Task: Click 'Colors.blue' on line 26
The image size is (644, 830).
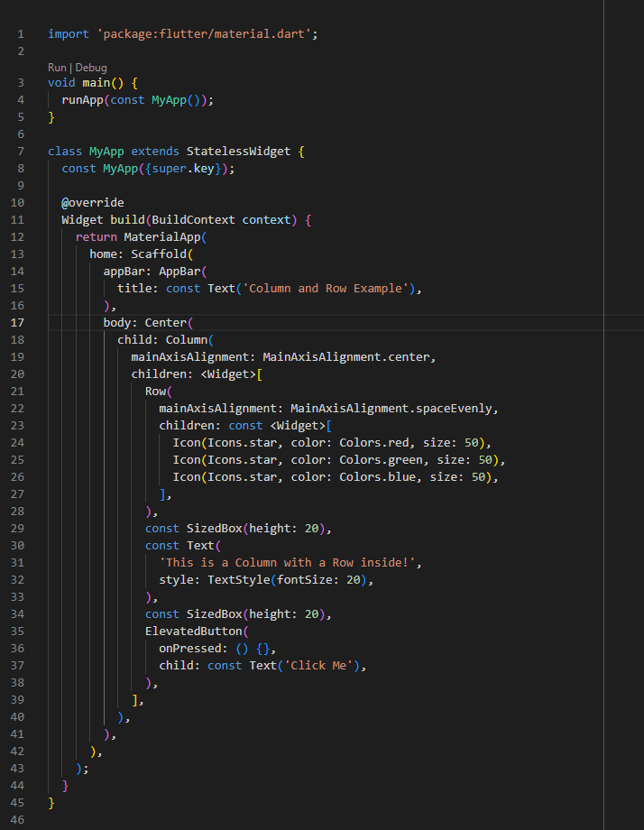Action: (377, 477)
